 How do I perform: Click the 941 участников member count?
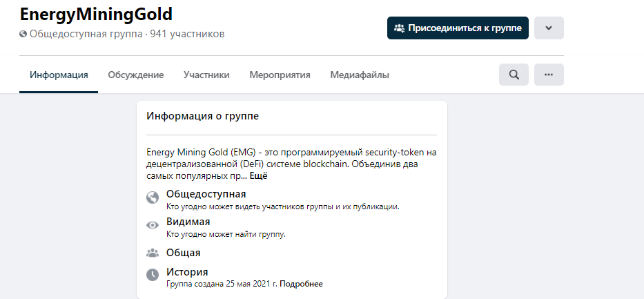(x=187, y=34)
